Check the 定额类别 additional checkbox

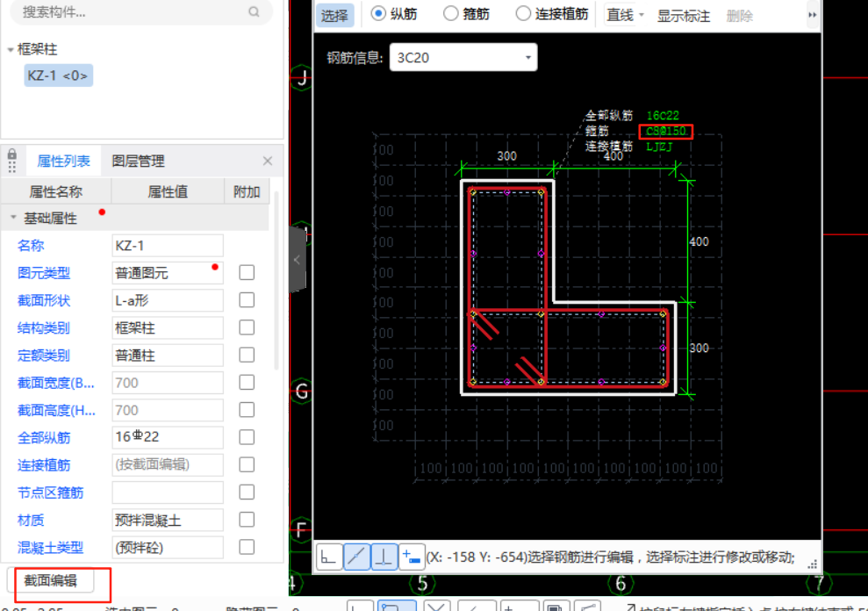(x=247, y=355)
